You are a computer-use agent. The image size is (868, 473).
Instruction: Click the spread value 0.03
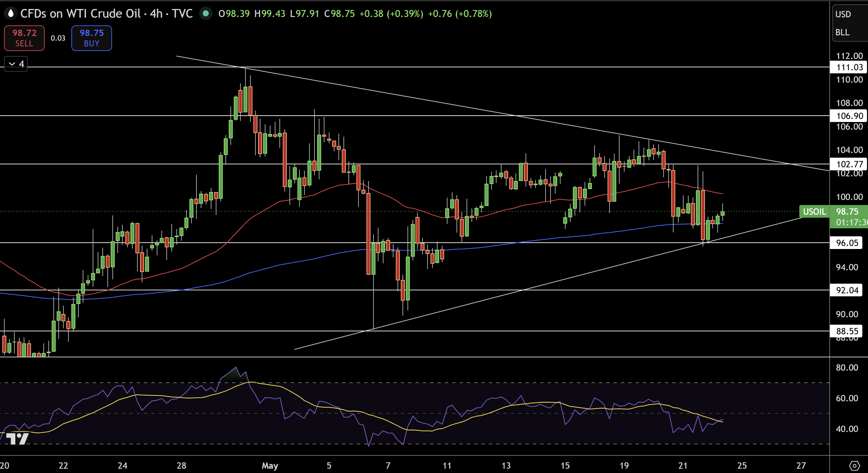(58, 38)
